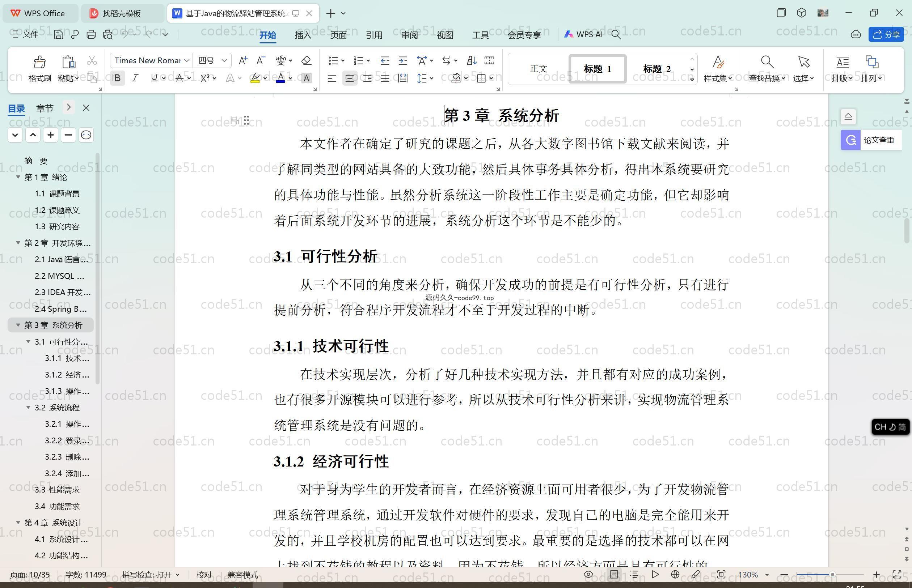Image resolution: width=912 pixels, height=588 pixels.
Task: Click the Distributed alignment icon
Action: pyautogui.click(x=403, y=78)
